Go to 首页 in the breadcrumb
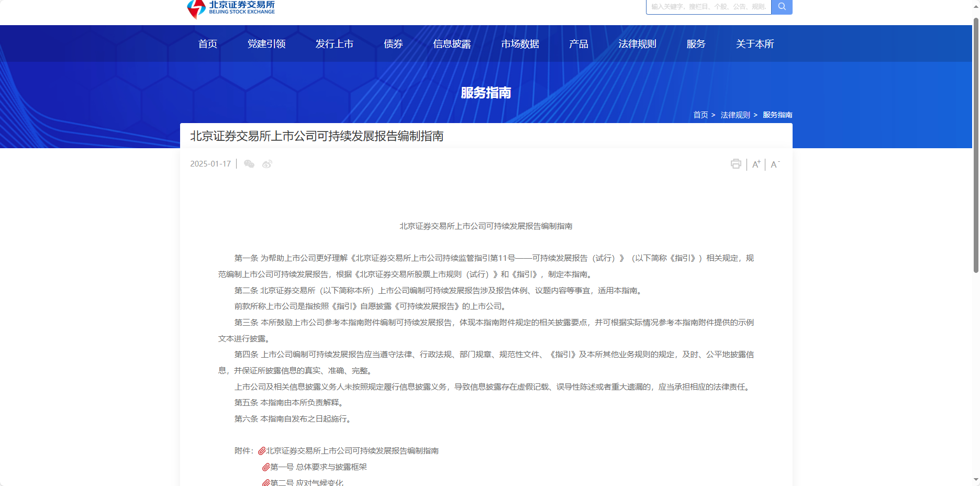 pyautogui.click(x=700, y=115)
